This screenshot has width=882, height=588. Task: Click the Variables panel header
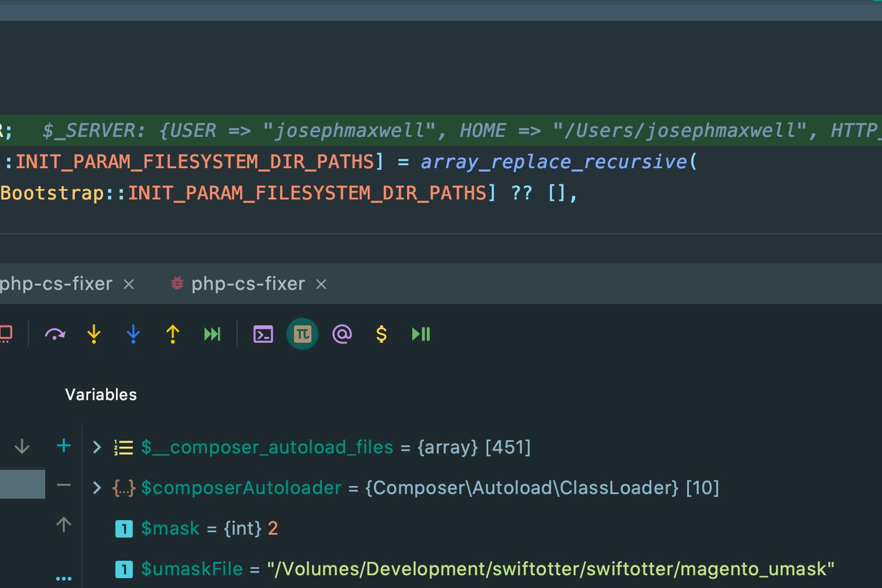point(101,395)
